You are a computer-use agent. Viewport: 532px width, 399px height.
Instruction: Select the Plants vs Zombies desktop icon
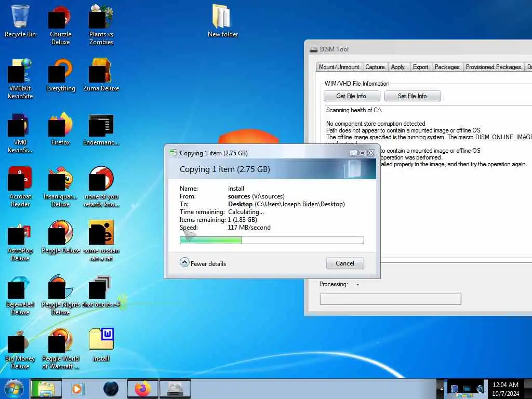(x=101, y=25)
